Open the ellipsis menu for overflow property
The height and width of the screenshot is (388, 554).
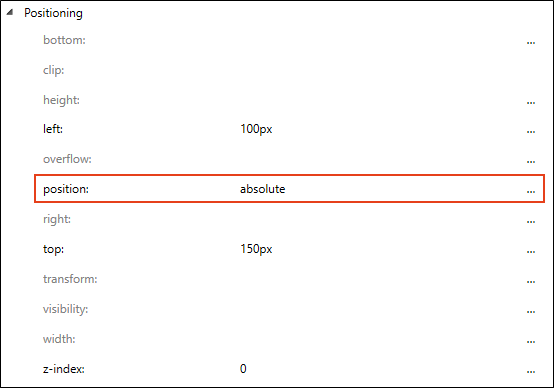(531, 162)
